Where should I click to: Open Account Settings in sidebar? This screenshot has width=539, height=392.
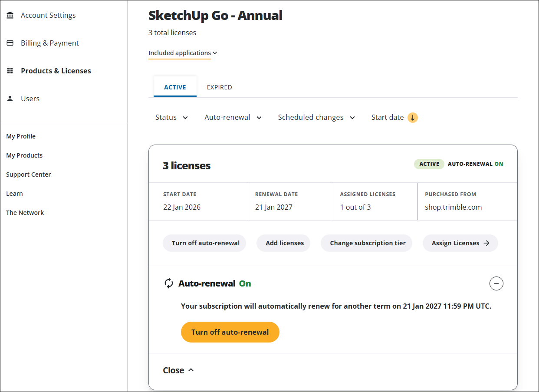pyautogui.click(x=48, y=15)
